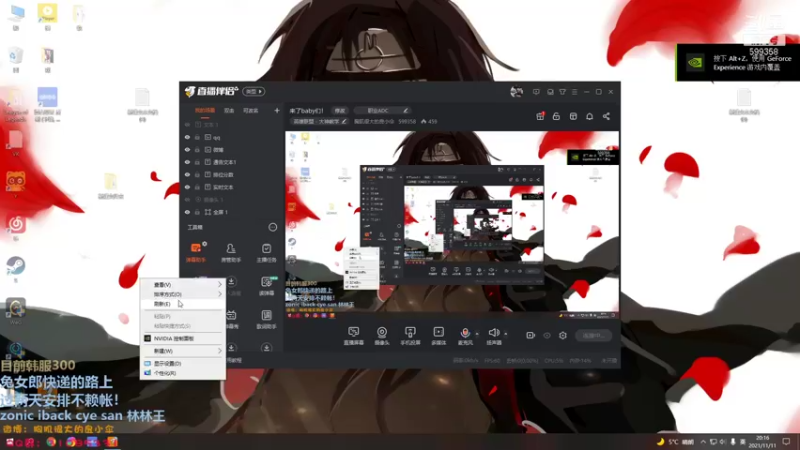The height and width of the screenshot is (450, 800).
Task: Open the microphone dropdown arrow
Action: coord(477,334)
